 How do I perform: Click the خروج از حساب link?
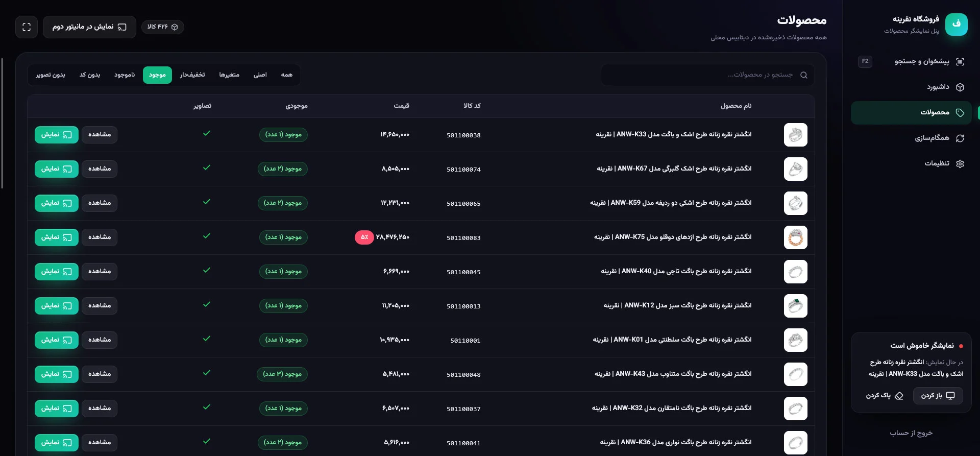pos(911,433)
